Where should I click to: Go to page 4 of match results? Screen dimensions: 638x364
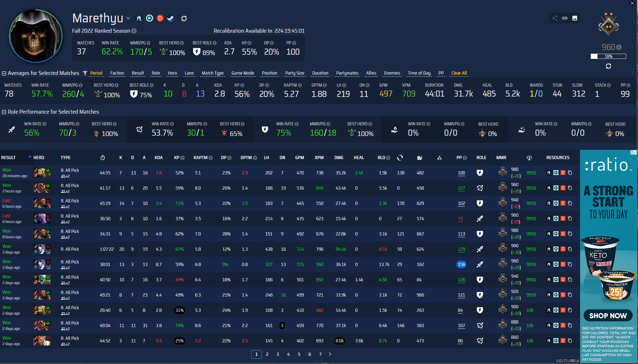[288, 354]
